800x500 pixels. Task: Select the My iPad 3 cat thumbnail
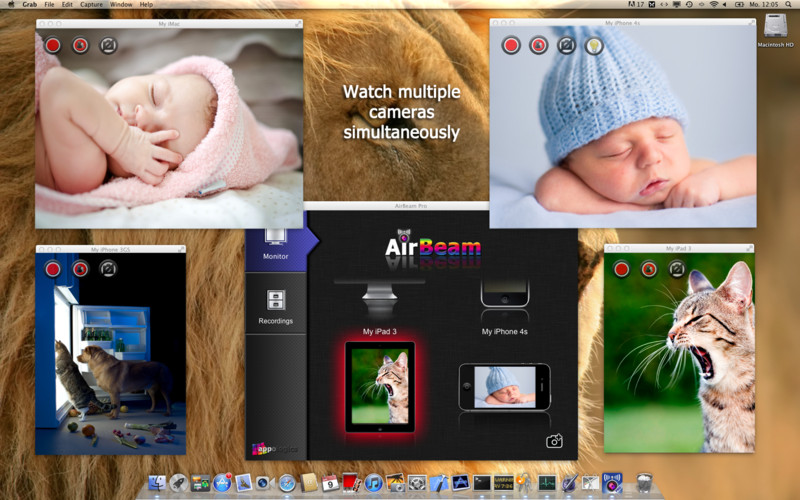(x=380, y=386)
